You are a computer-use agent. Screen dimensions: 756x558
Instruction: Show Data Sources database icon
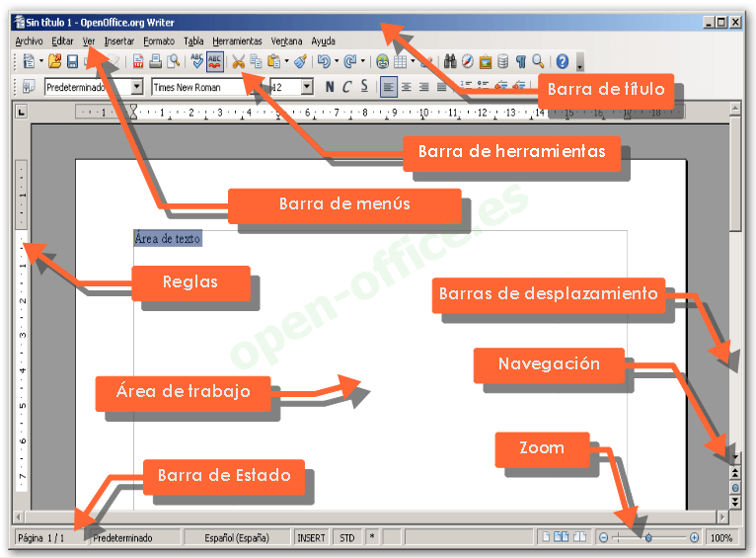(x=503, y=61)
